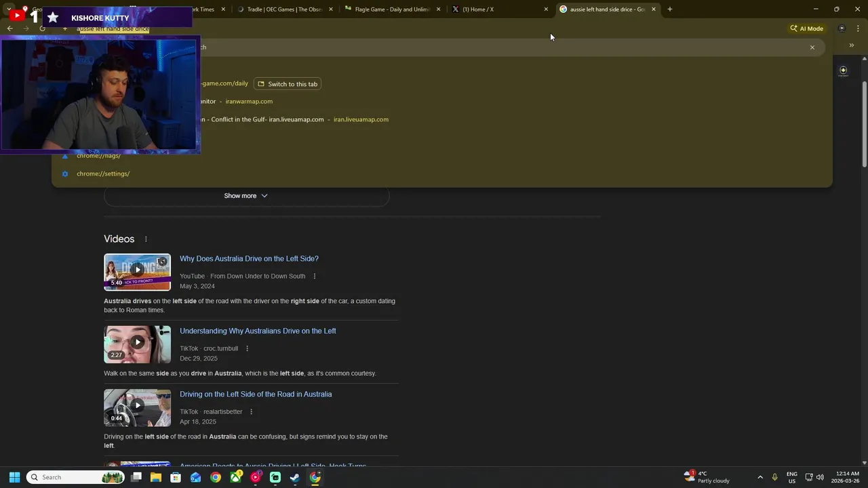The image size is (868, 488).
Task: Open Outlook from the taskbar
Action: click(195, 477)
